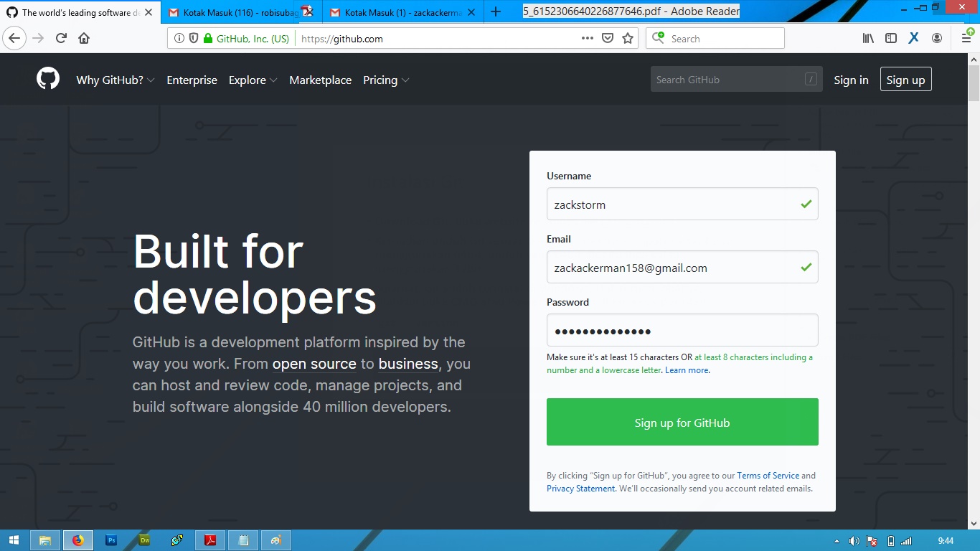The height and width of the screenshot is (551, 980).
Task: Open the Terms of Service link
Action: pyautogui.click(x=768, y=475)
